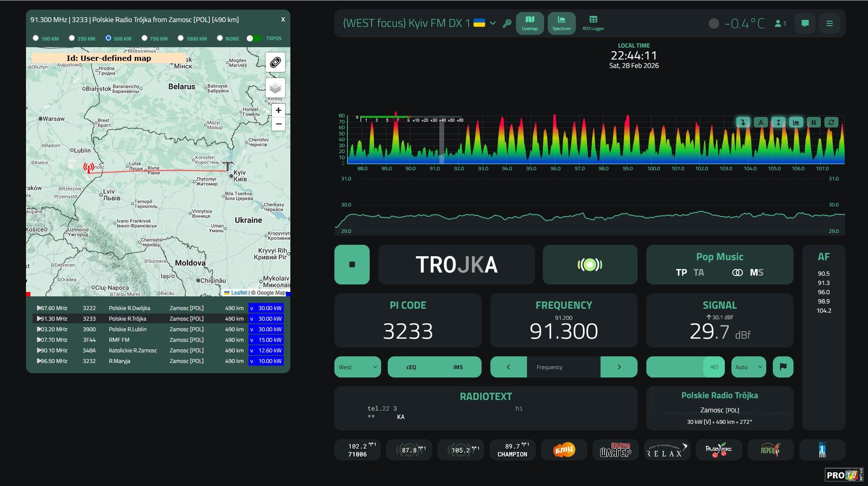
Task: Select the 1000 KM radius option
Action: tap(181, 38)
